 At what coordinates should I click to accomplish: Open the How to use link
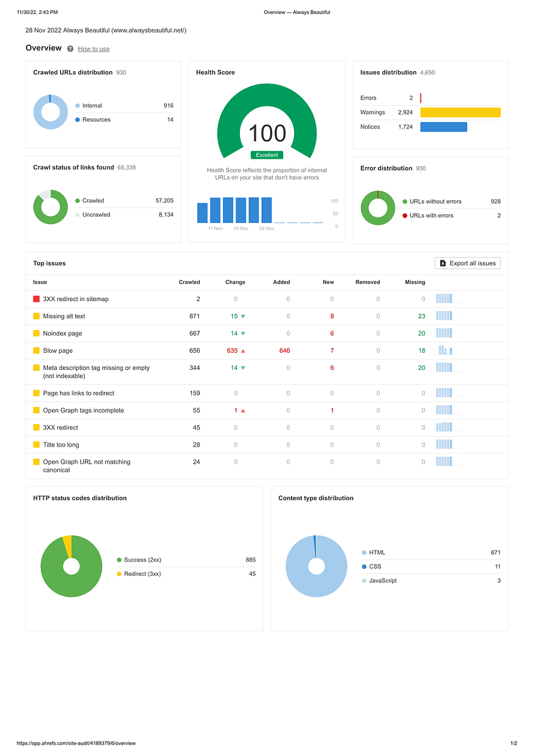pos(94,49)
